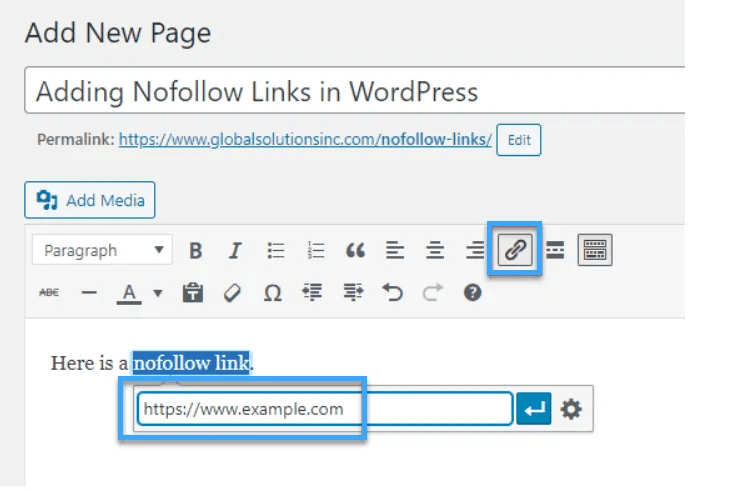Apply the link with the blue arrow button
Screen dimensions: 746x490
tap(534, 409)
